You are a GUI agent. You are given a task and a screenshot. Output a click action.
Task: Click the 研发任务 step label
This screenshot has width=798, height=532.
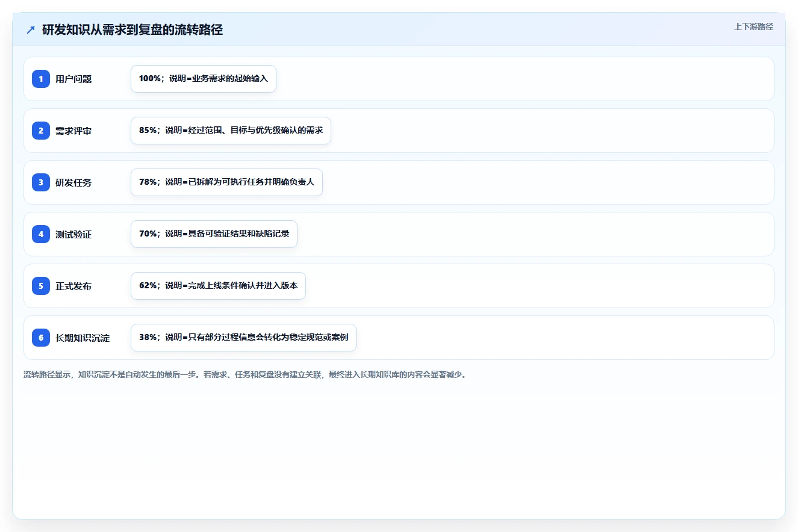73,182
